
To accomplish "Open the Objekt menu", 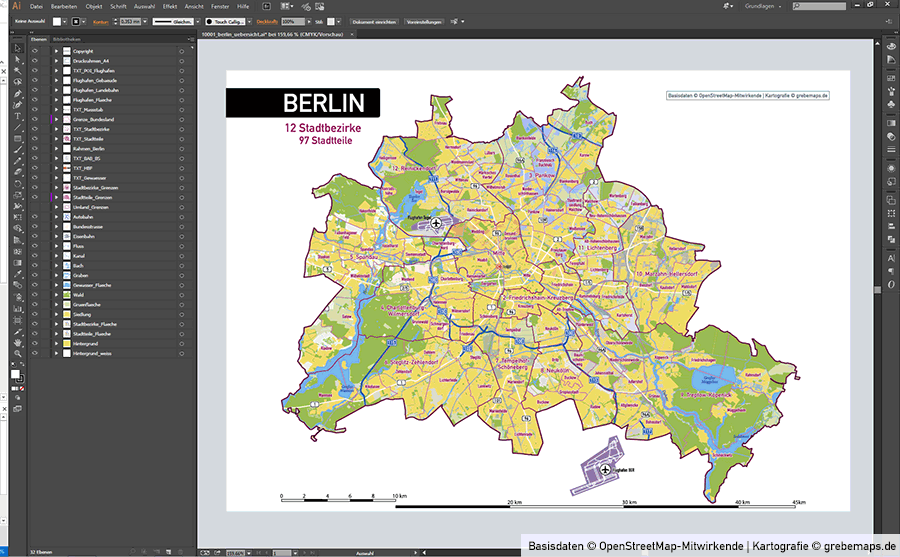I will (94, 6).
